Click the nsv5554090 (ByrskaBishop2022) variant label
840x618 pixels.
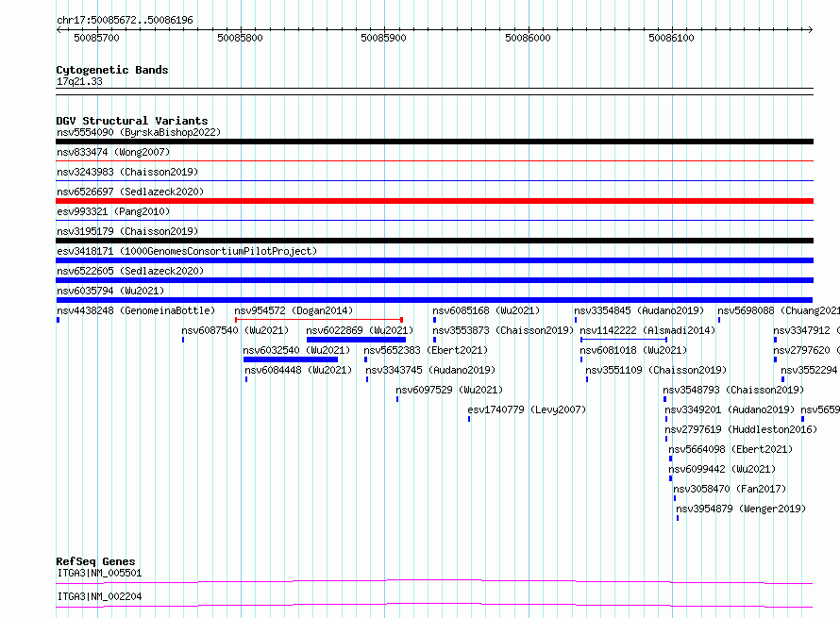click(x=139, y=132)
